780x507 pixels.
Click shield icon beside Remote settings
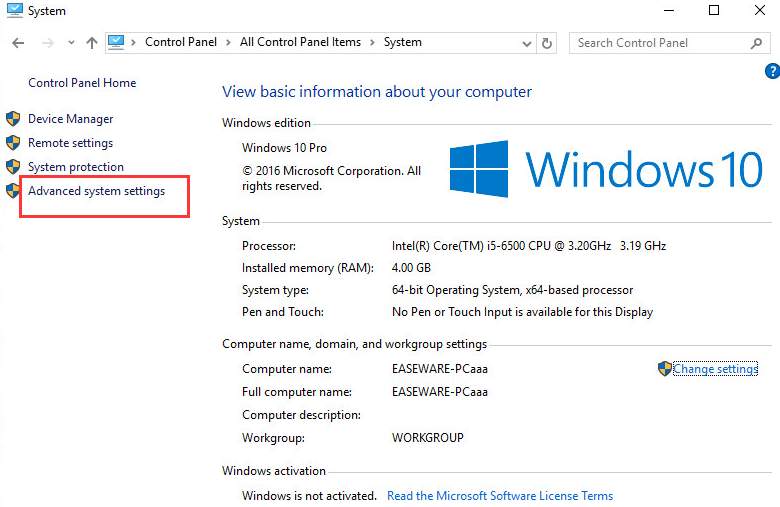[13, 143]
